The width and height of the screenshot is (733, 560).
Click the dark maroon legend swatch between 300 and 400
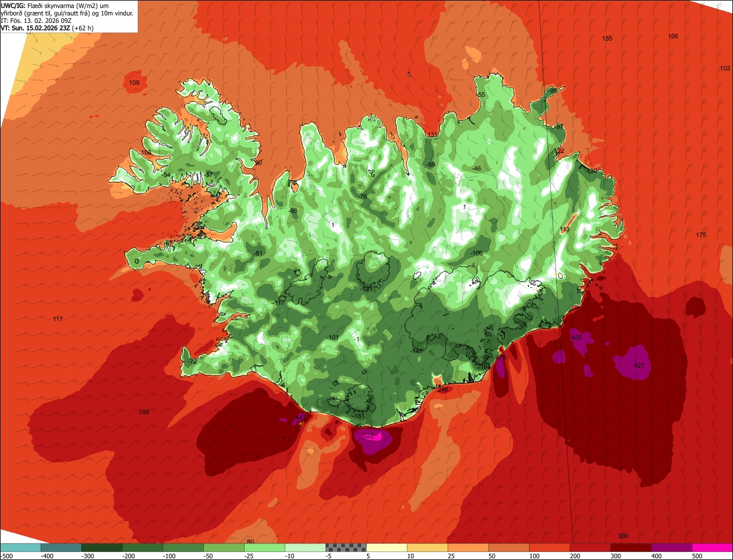(x=631, y=547)
